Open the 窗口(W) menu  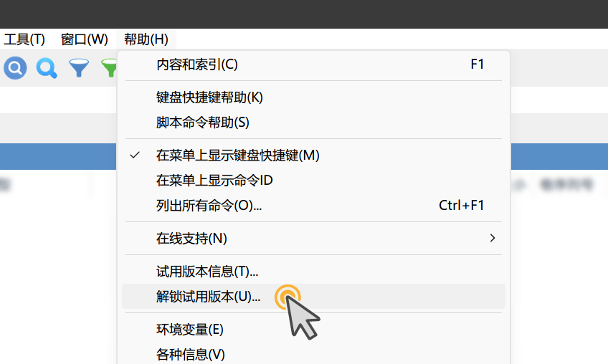click(84, 39)
